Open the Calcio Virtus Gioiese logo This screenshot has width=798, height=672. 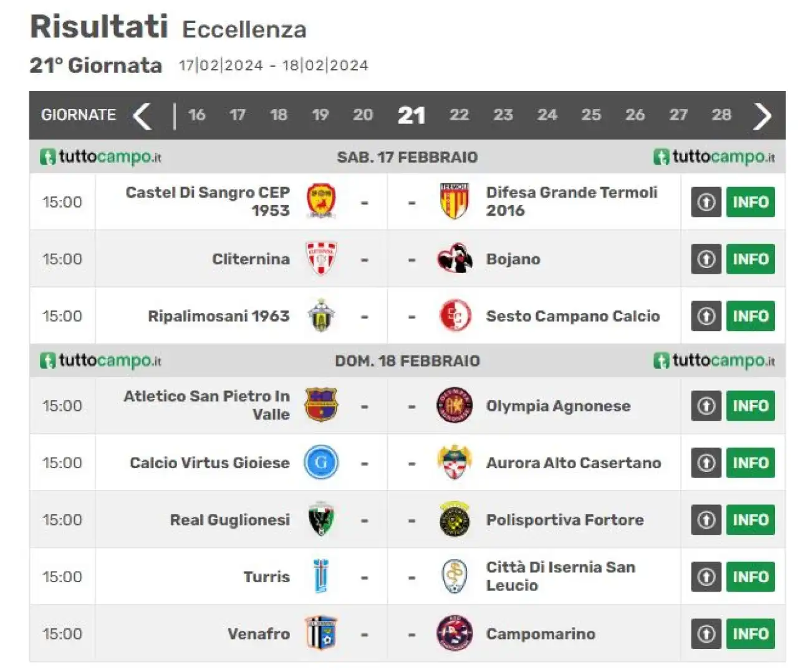[x=321, y=463]
